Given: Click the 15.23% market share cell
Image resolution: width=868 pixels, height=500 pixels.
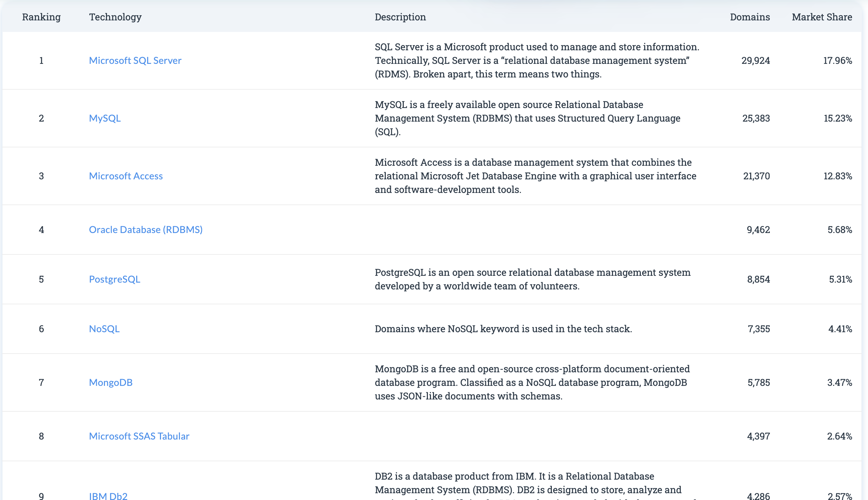Looking at the screenshot, I should point(838,118).
